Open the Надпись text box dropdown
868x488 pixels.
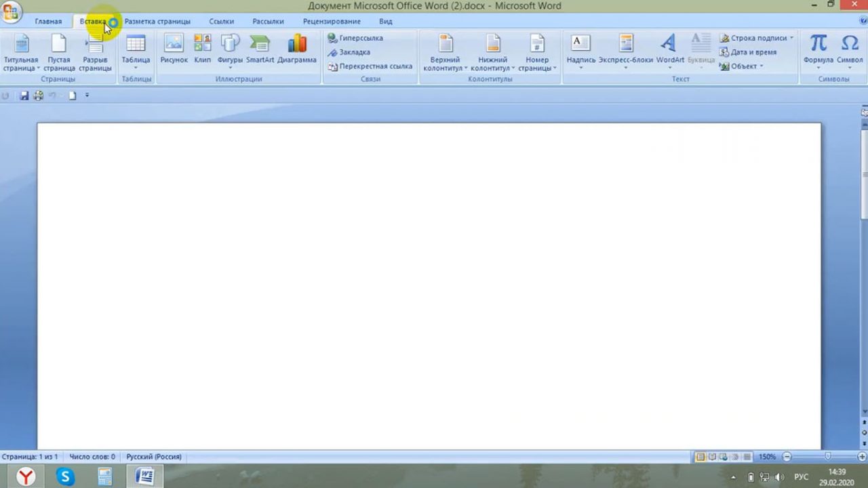[580, 53]
